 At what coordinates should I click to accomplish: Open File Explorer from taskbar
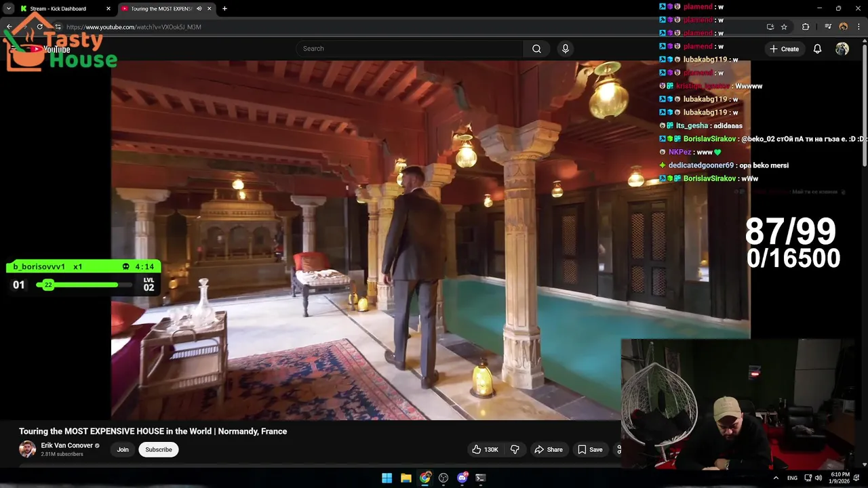tap(406, 478)
